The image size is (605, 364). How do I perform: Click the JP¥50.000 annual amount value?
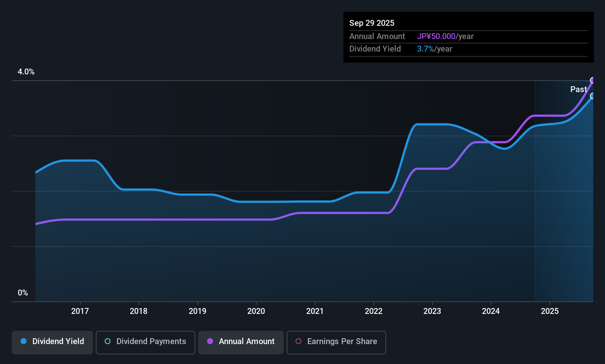[x=436, y=36]
